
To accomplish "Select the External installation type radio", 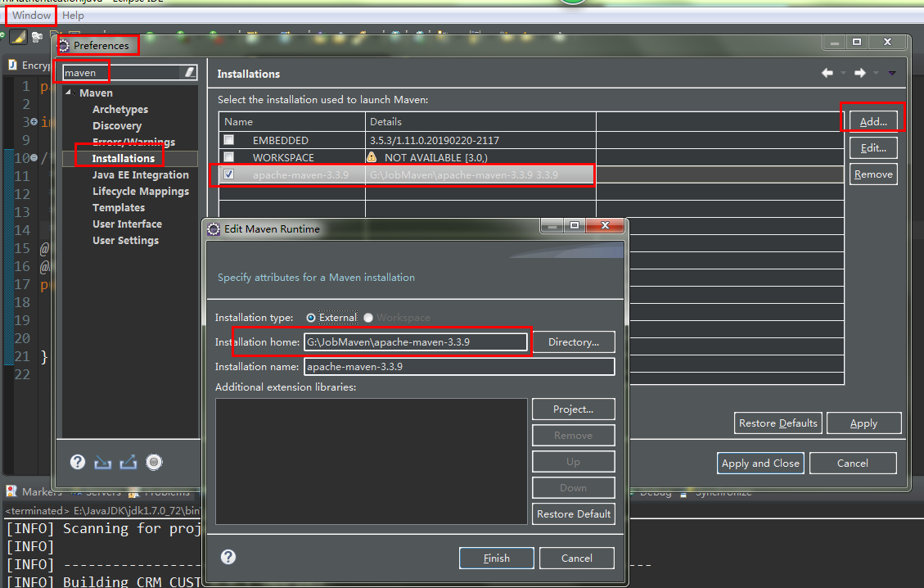I will (310, 317).
